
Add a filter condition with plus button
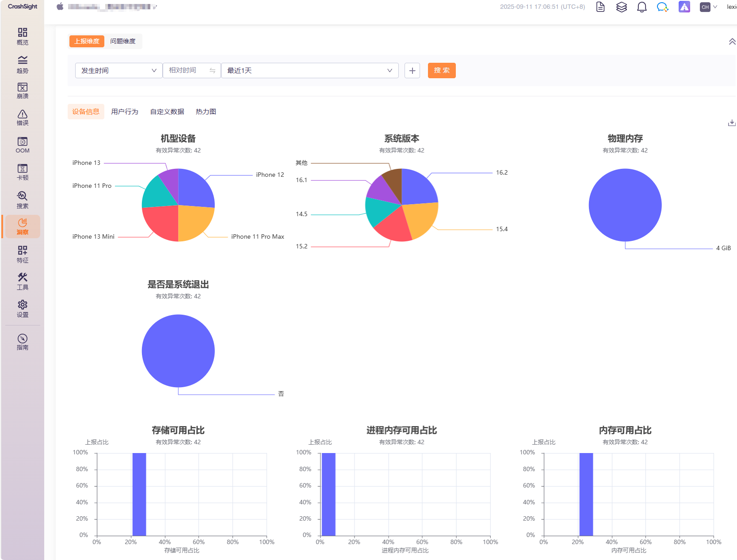point(412,71)
